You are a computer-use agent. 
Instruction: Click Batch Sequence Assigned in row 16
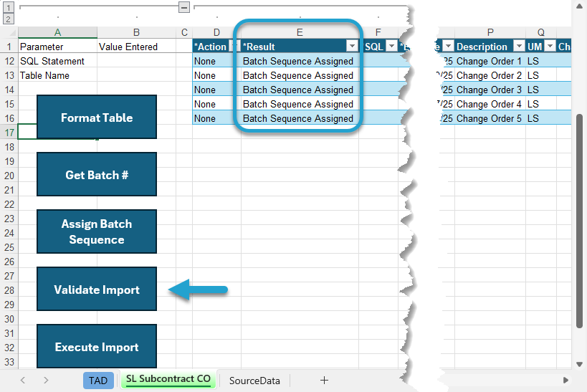[x=300, y=118]
